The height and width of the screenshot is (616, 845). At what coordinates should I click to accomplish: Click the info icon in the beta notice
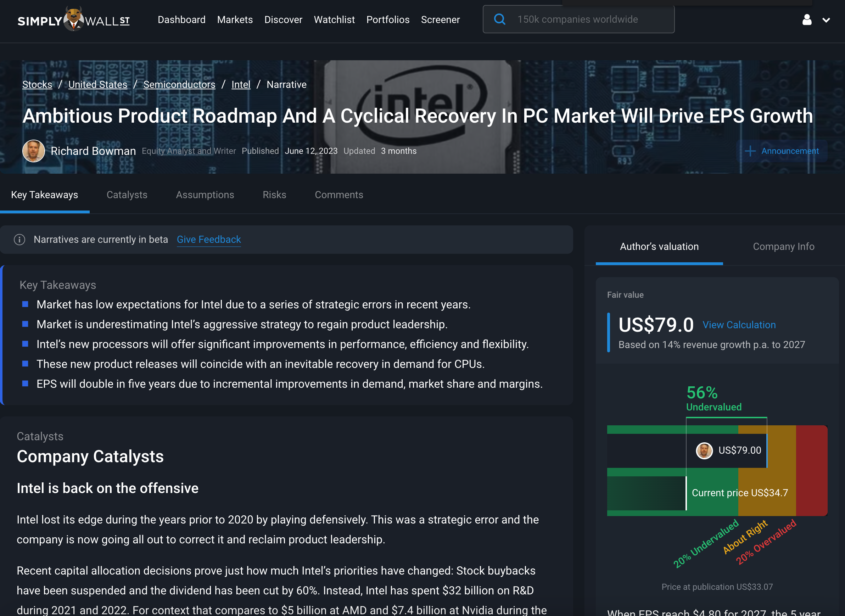point(19,239)
